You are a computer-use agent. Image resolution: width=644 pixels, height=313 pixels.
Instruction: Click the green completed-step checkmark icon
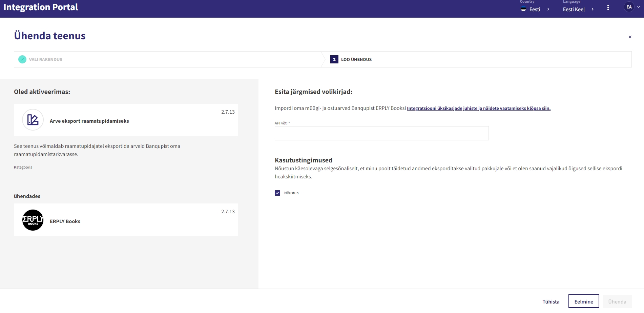coord(22,59)
